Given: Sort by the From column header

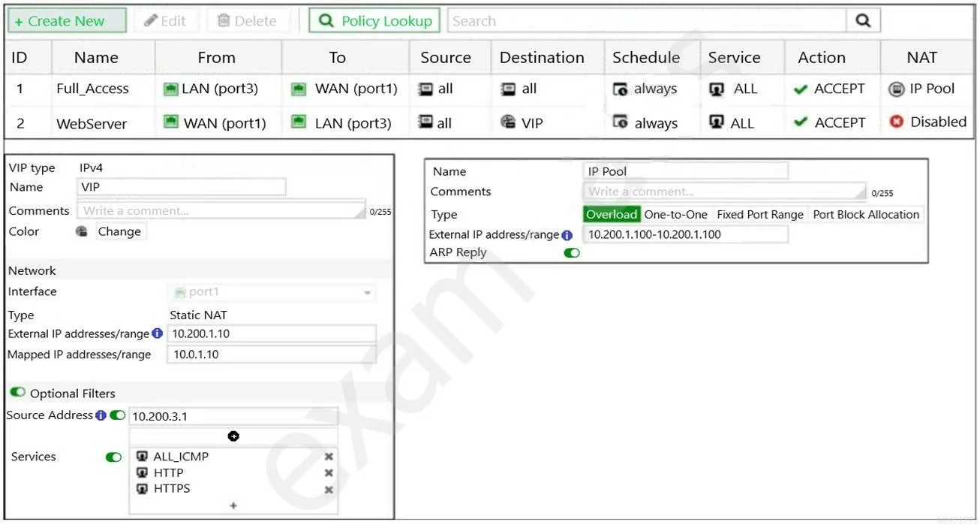Looking at the screenshot, I should [x=216, y=58].
